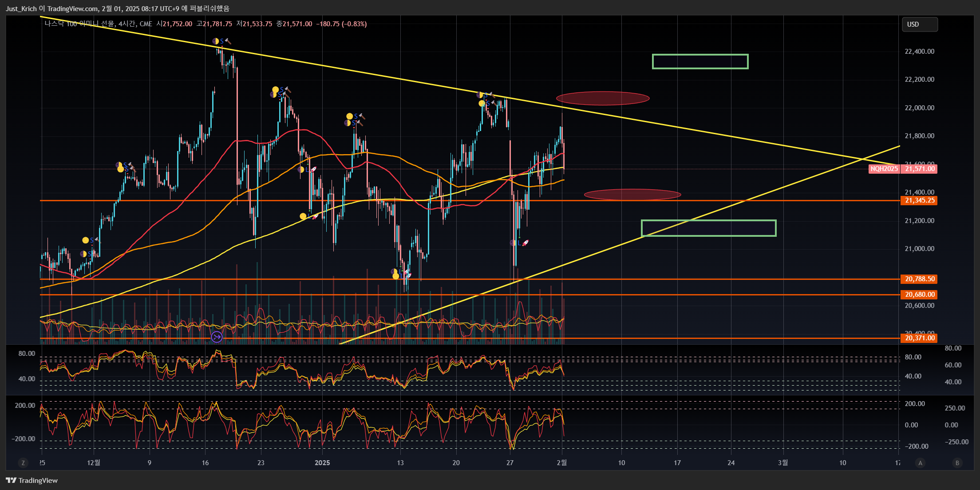Click the 2월 date label on time axis
The width and height of the screenshot is (980, 490).
[562, 463]
